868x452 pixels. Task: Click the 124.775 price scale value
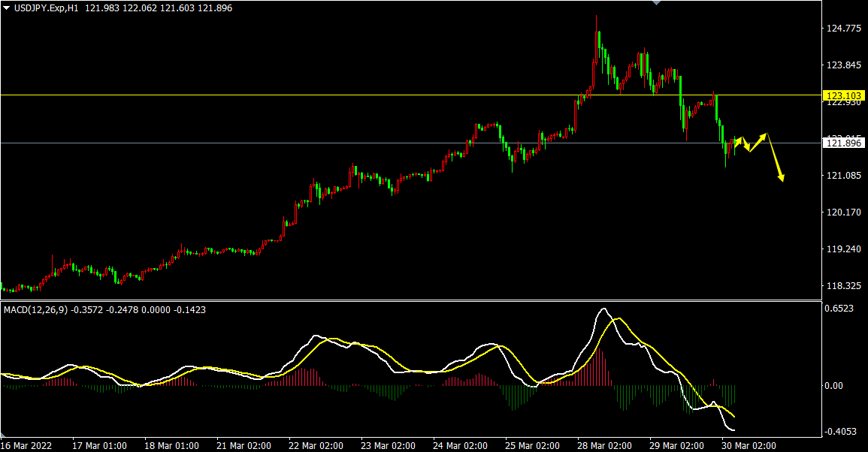tap(843, 29)
